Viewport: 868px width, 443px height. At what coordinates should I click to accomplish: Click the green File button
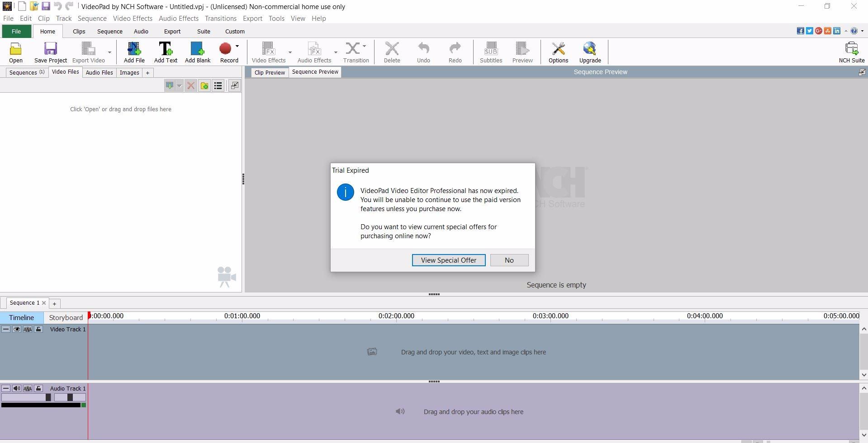(16, 31)
